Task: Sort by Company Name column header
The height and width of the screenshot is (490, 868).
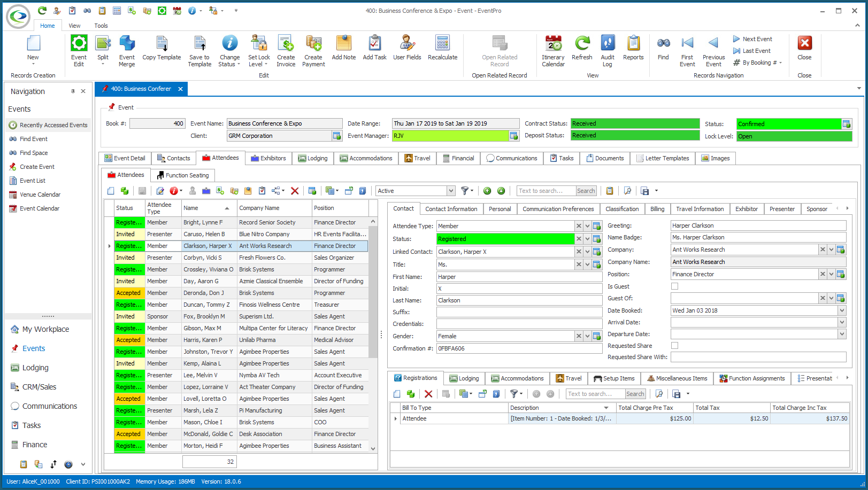Action: 274,208
